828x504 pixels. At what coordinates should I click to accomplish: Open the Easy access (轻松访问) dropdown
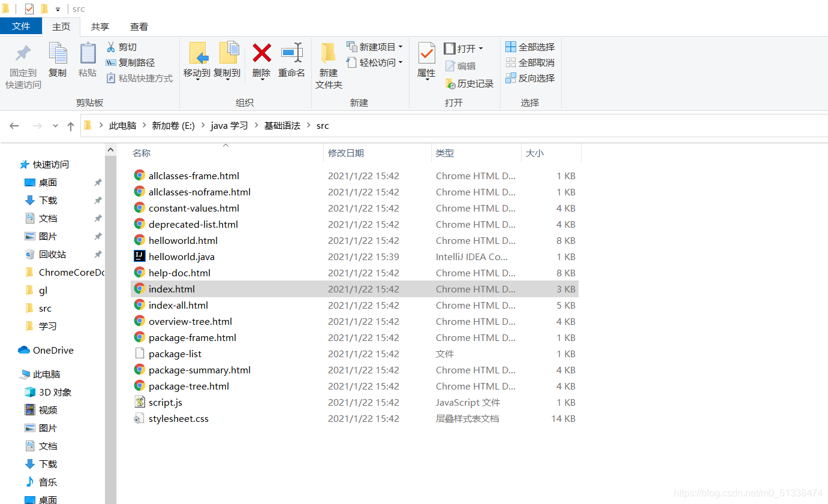coord(375,62)
